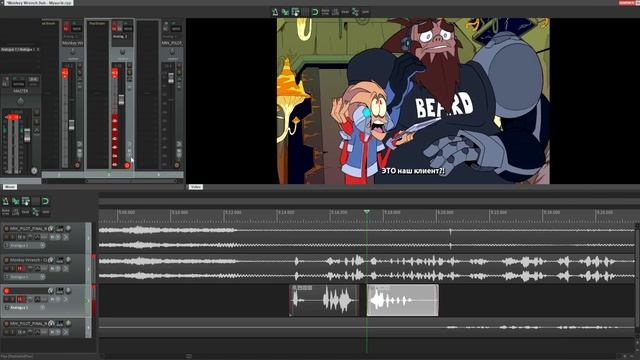Click the arrange view vertical scrollbar

[x=637, y=280]
